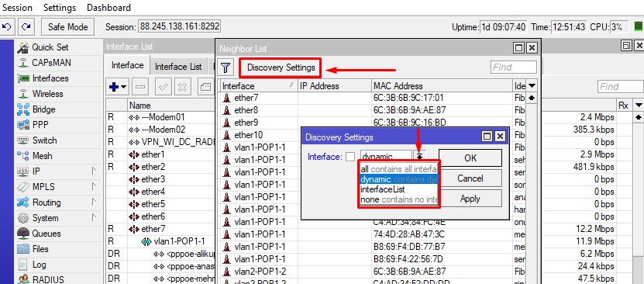Open PPP from the sidebar
This screenshot has width=644, height=284.
[x=40, y=124]
